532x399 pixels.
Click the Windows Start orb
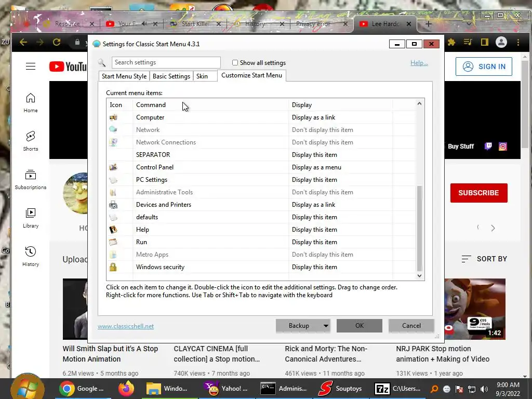[x=27, y=389]
